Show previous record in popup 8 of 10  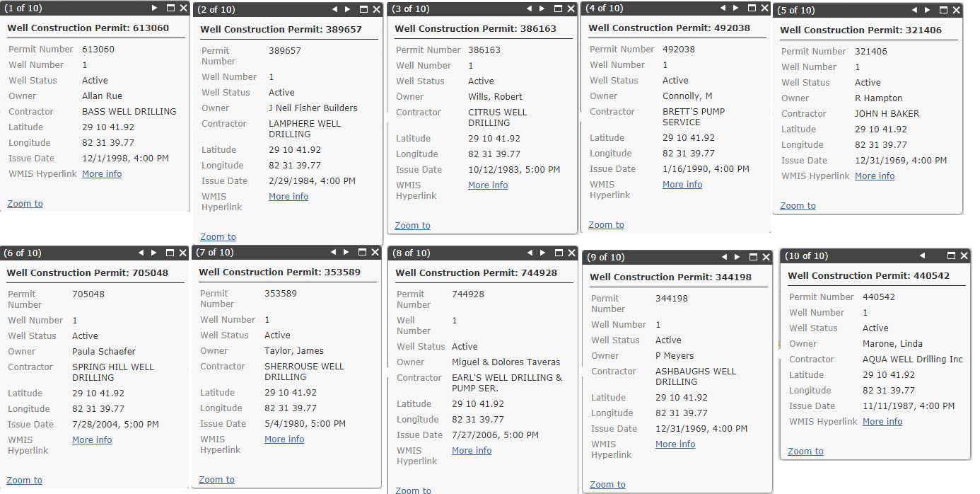(529, 253)
